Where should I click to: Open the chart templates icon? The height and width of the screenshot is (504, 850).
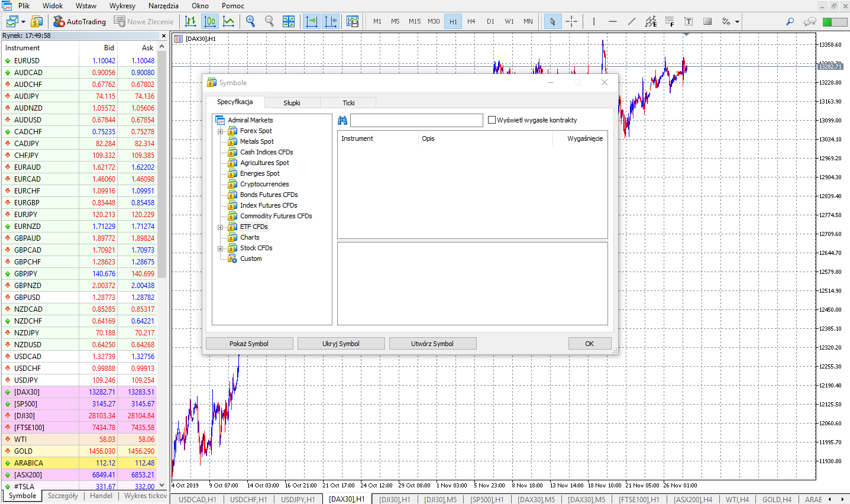353,21
